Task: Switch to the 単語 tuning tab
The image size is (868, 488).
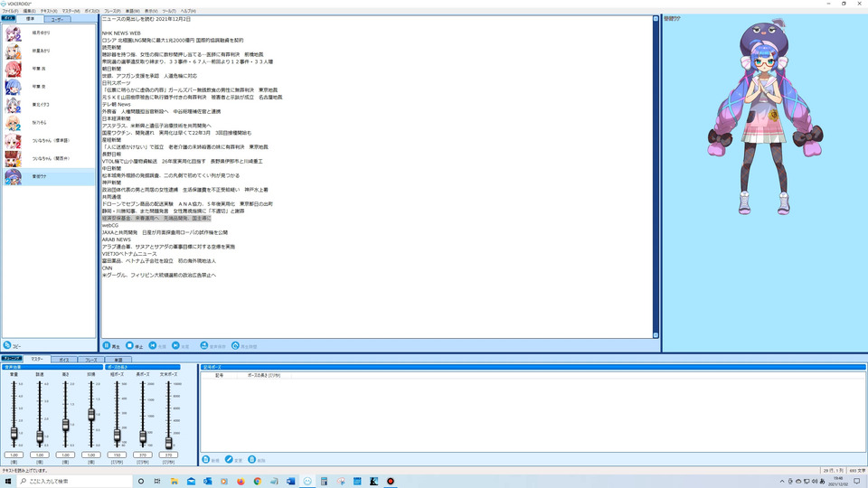Action: [118, 360]
